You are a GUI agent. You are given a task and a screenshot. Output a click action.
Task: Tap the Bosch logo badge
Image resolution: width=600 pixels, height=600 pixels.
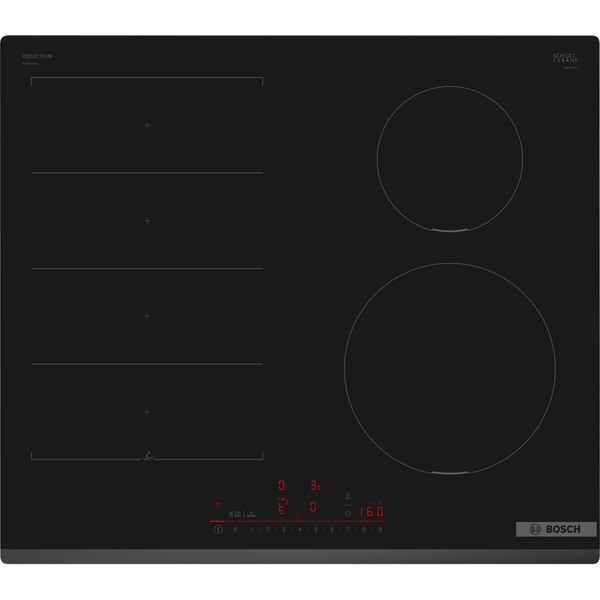pos(555,528)
